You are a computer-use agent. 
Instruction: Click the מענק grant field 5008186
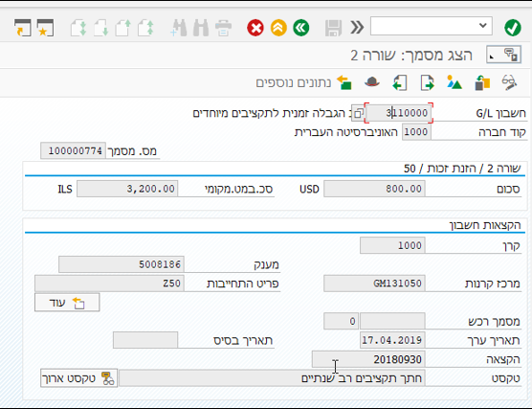pos(122,264)
